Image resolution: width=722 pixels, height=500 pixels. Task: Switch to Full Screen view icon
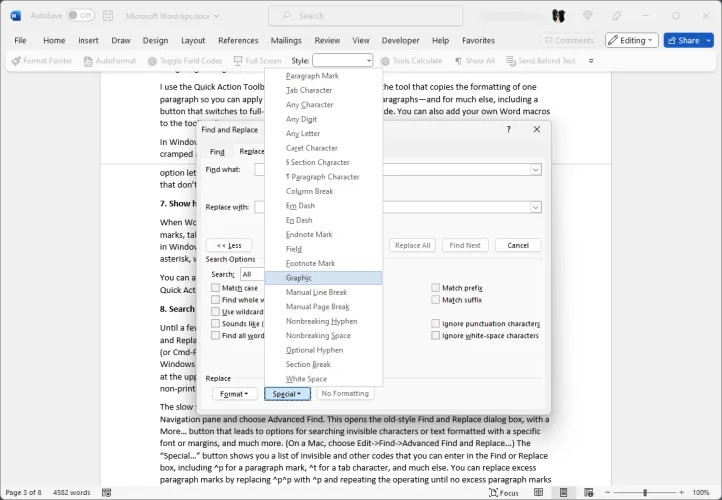click(x=238, y=61)
